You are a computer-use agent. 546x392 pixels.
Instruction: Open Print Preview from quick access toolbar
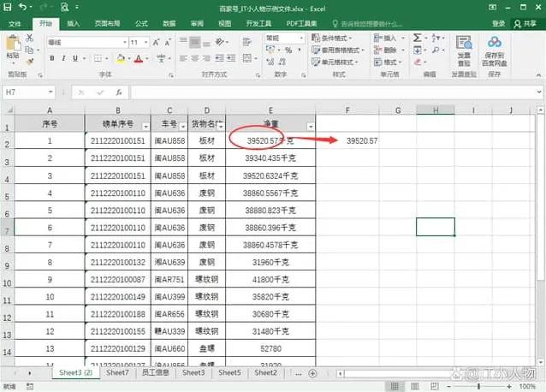pyautogui.click(x=65, y=7)
